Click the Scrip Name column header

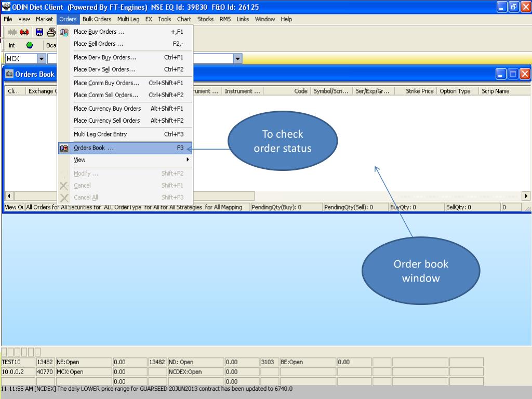pyautogui.click(x=504, y=91)
